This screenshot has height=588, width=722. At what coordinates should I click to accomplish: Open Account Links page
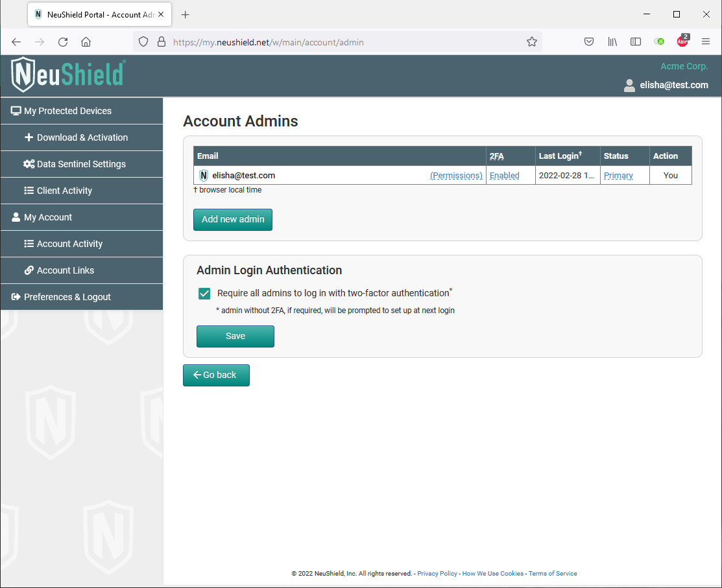tap(82, 270)
